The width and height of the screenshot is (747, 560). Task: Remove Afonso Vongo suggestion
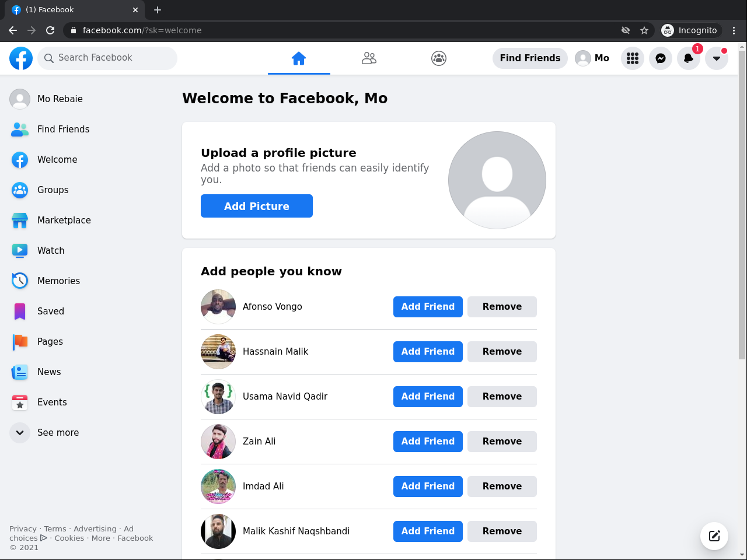pyautogui.click(x=502, y=307)
